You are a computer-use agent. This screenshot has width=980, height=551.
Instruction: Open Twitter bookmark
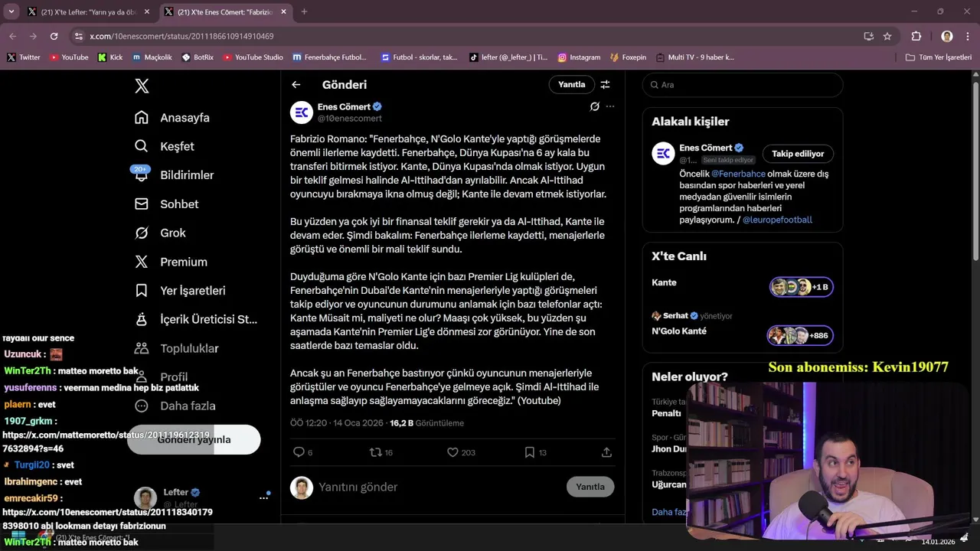pos(24,57)
